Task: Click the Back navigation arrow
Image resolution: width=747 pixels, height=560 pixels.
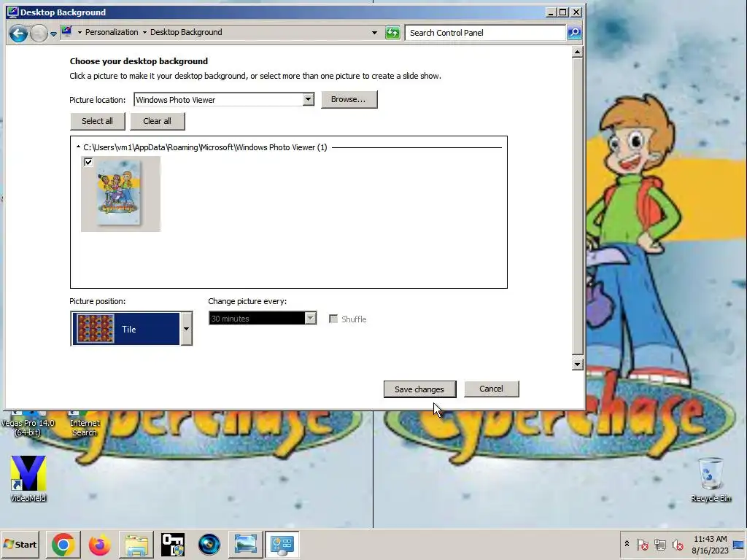Action: [18, 34]
